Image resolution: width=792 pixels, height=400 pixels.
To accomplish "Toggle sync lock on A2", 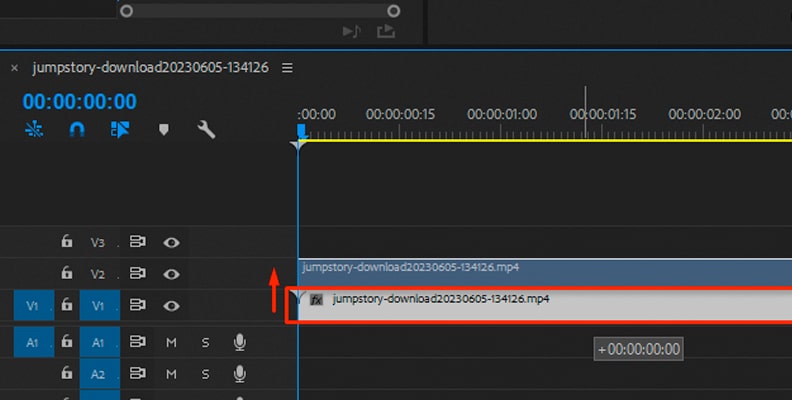I will pos(137,374).
